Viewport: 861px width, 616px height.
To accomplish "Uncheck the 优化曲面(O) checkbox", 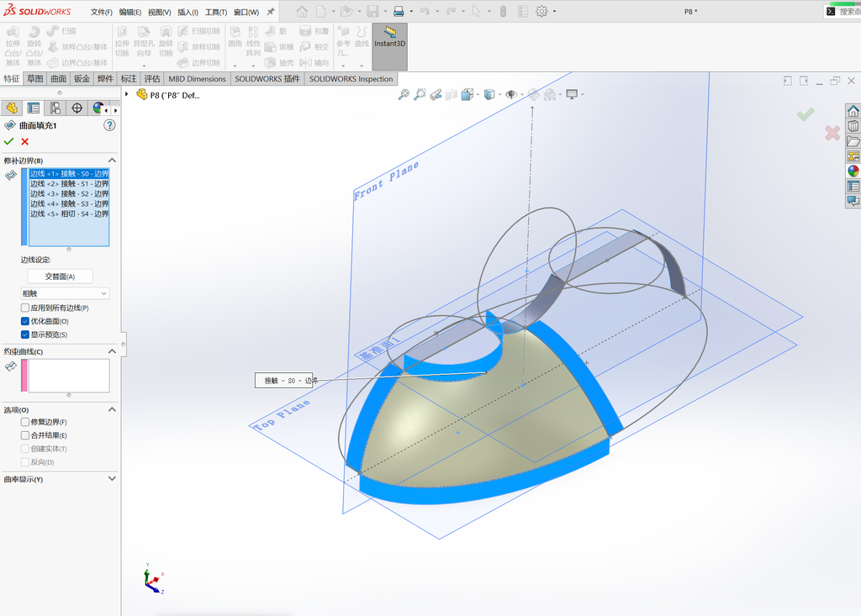I will pos(25,321).
